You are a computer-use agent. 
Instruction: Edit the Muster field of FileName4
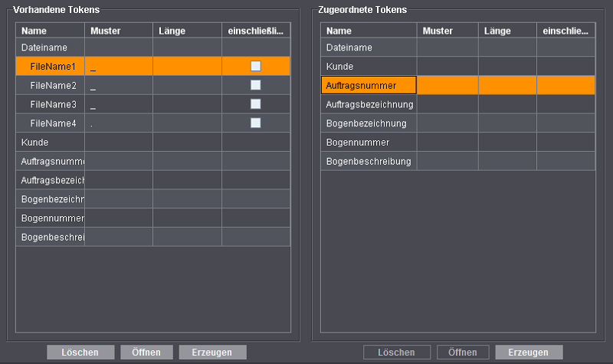point(118,123)
